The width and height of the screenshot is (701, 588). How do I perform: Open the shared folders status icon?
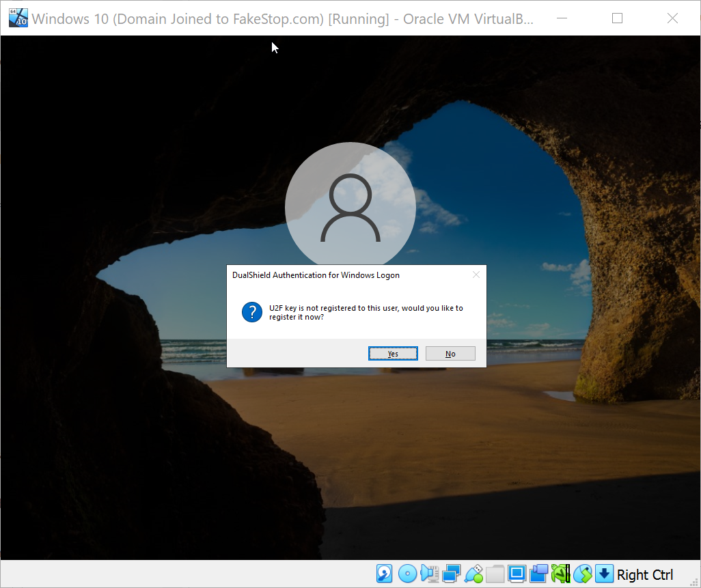point(495,574)
